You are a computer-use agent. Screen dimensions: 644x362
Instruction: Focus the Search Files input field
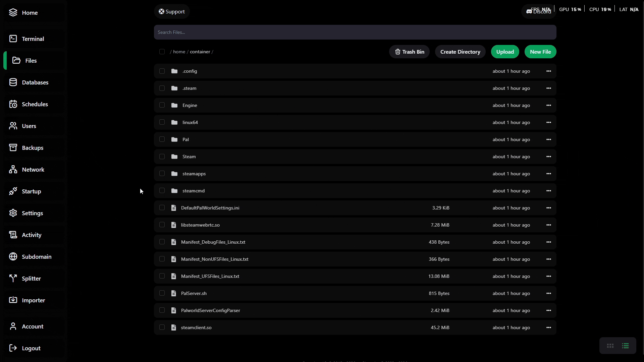coord(355,32)
